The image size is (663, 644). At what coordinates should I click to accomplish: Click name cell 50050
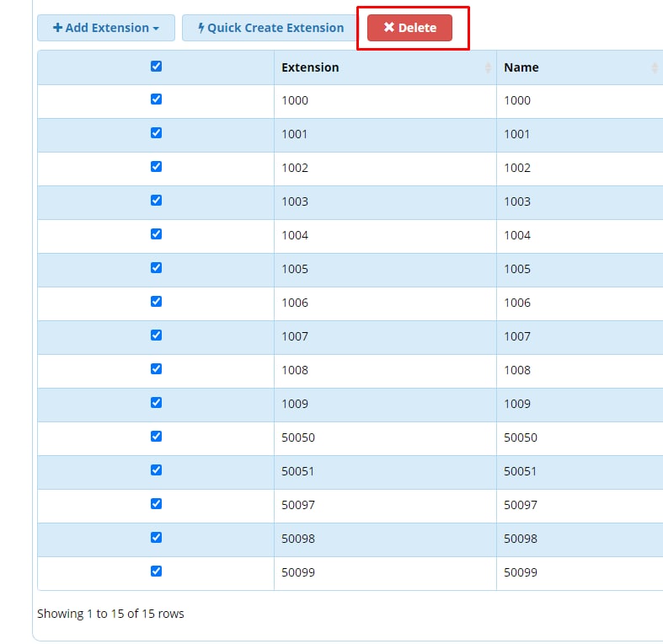[x=580, y=438]
